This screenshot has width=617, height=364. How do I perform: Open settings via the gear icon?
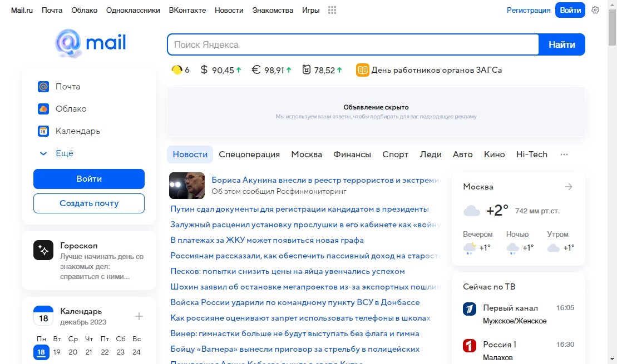pos(595,10)
